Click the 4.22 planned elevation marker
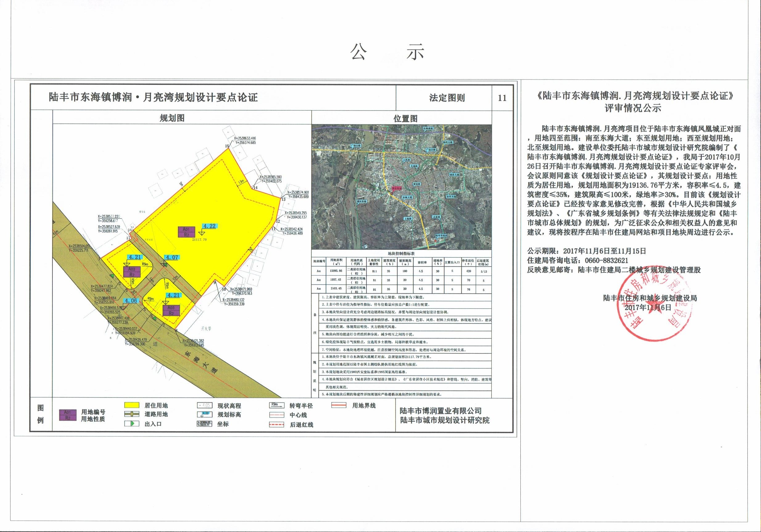 209,226
